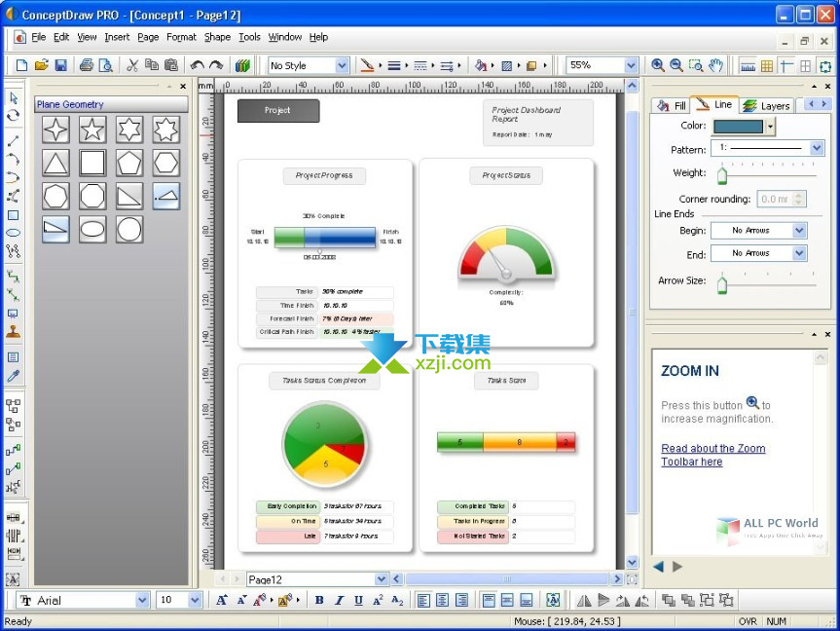This screenshot has height=631, width=840.
Task: Pick the four-point star shape
Action: [55, 130]
